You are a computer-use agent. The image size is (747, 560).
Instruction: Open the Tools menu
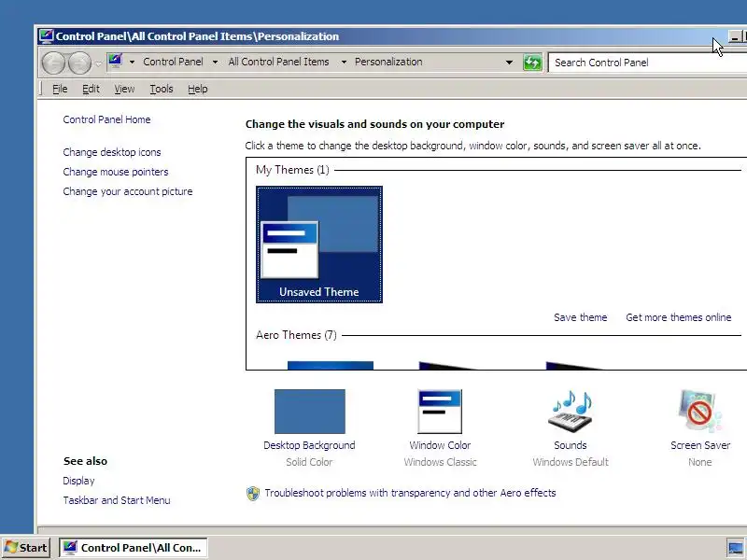click(x=162, y=89)
